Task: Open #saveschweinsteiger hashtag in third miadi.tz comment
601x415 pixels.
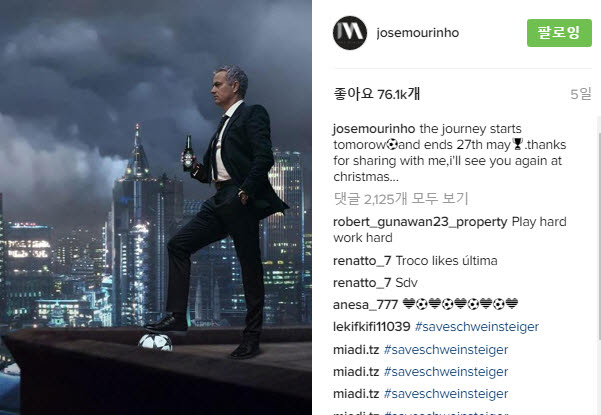Action: [x=446, y=394]
